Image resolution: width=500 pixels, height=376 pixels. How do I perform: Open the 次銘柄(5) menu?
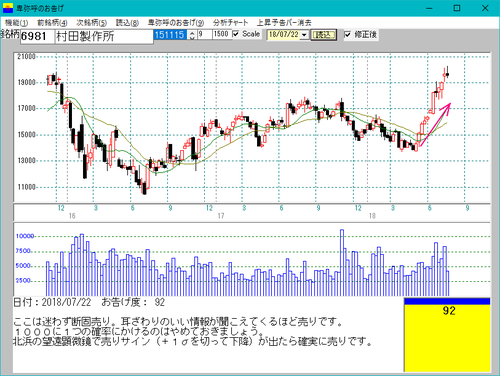pos(91,23)
